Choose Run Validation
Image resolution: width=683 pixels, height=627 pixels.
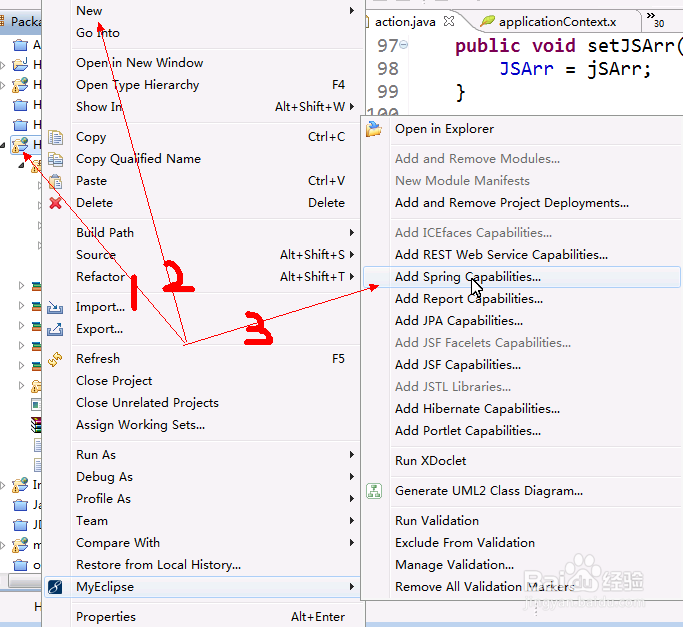pos(522,521)
